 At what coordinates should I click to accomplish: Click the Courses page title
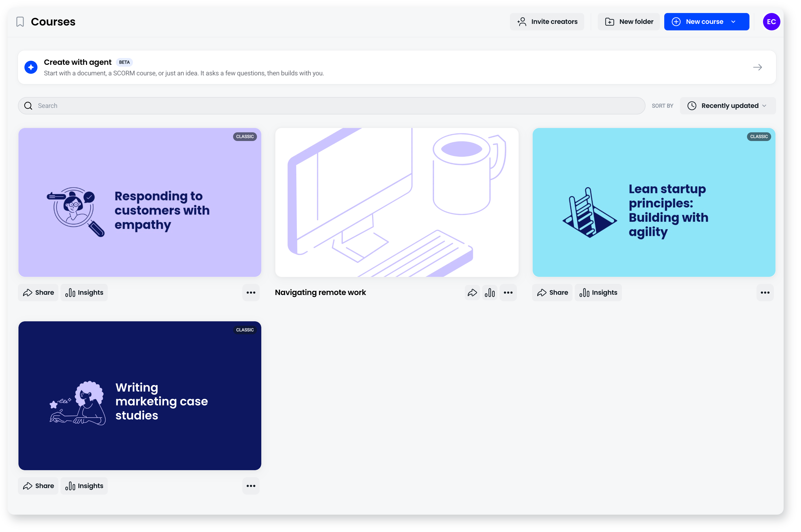coord(53,22)
